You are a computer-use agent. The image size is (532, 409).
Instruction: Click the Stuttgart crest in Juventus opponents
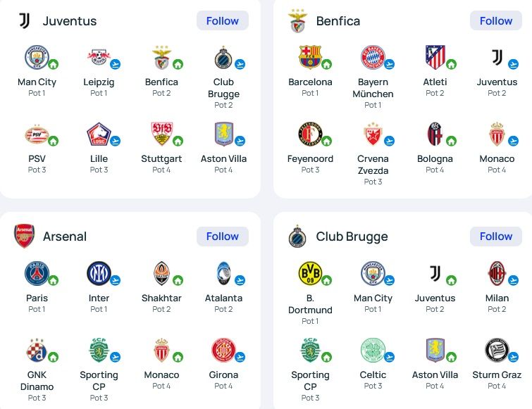161,134
